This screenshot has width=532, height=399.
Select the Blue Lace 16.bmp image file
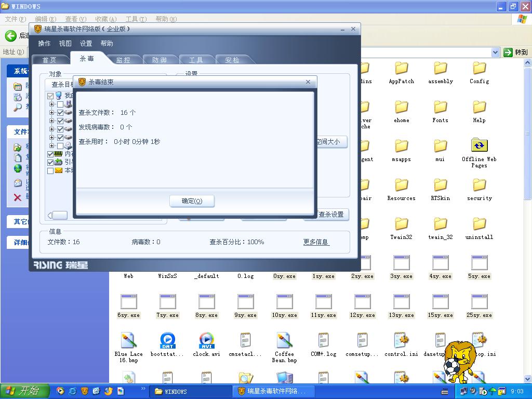pyautogui.click(x=129, y=340)
